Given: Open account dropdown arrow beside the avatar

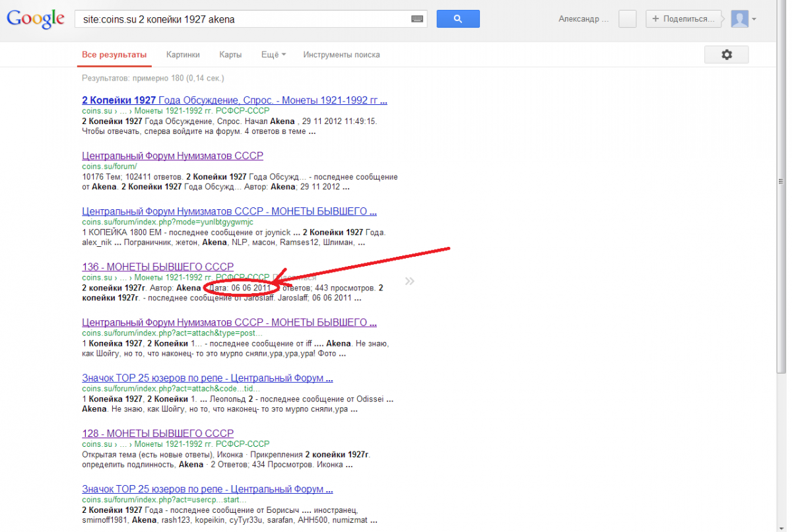Looking at the screenshot, I should [754, 19].
